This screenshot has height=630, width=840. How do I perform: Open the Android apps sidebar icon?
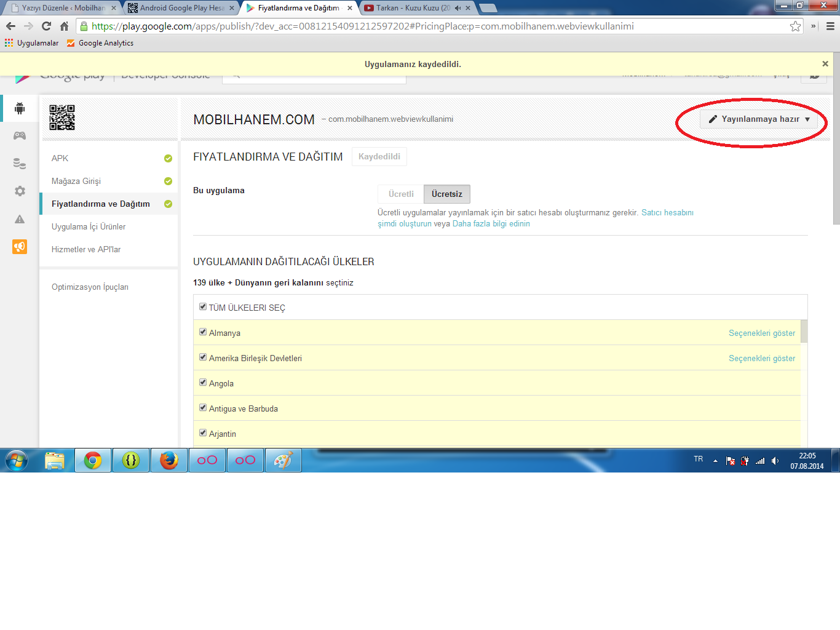coord(20,109)
